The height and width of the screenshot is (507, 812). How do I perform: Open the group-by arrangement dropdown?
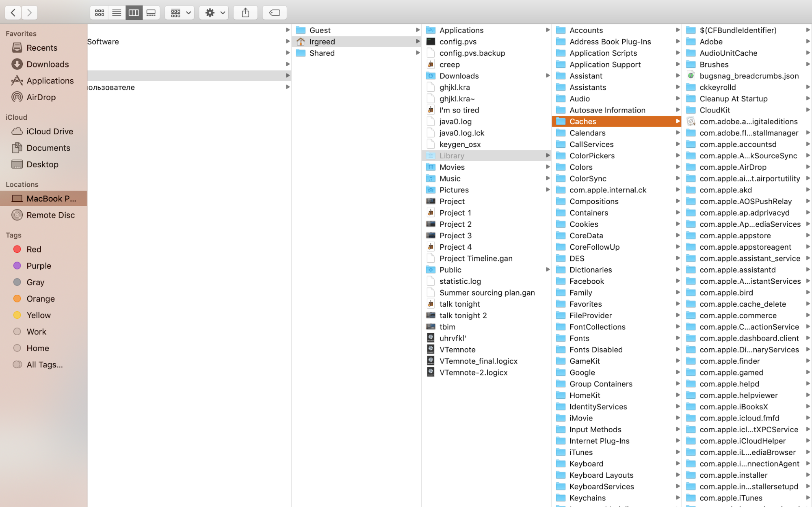point(180,13)
